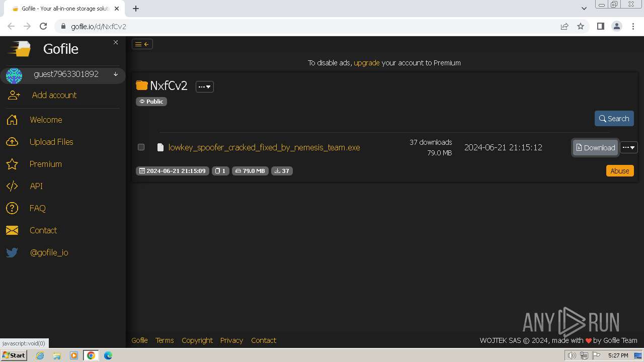Click the NxfCv2 folder icon
This screenshot has width=644, height=362.
[142, 85]
